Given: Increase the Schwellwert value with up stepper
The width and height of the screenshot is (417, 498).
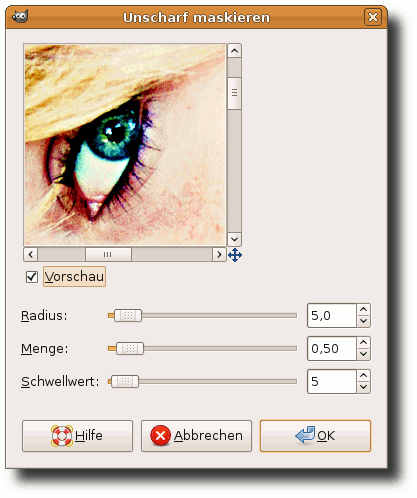Looking at the screenshot, I should pyautogui.click(x=363, y=376).
